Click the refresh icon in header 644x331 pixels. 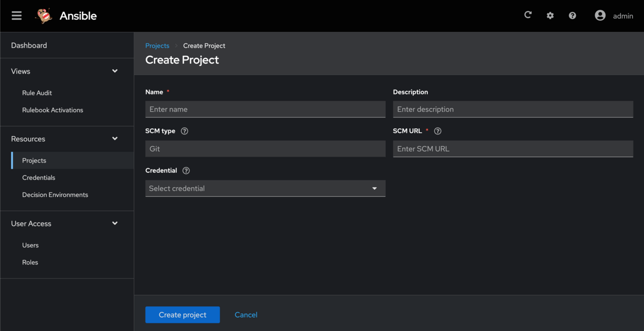[x=528, y=16]
